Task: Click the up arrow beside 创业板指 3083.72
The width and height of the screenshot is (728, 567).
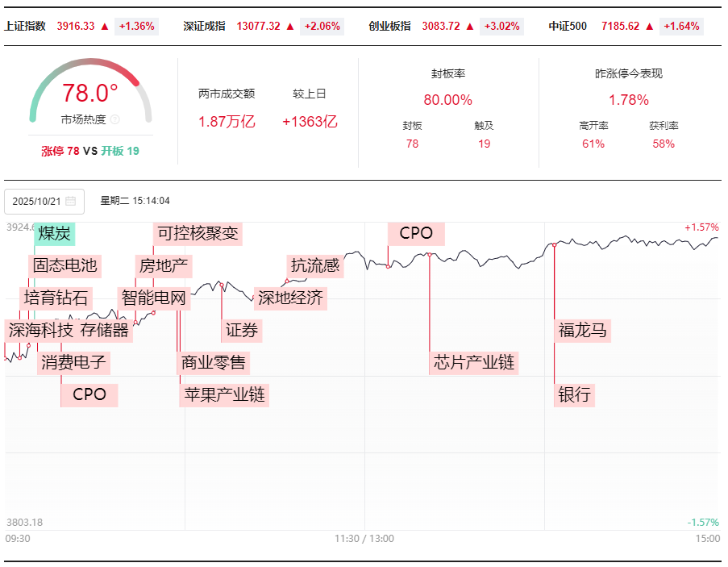Action: [x=470, y=27]
